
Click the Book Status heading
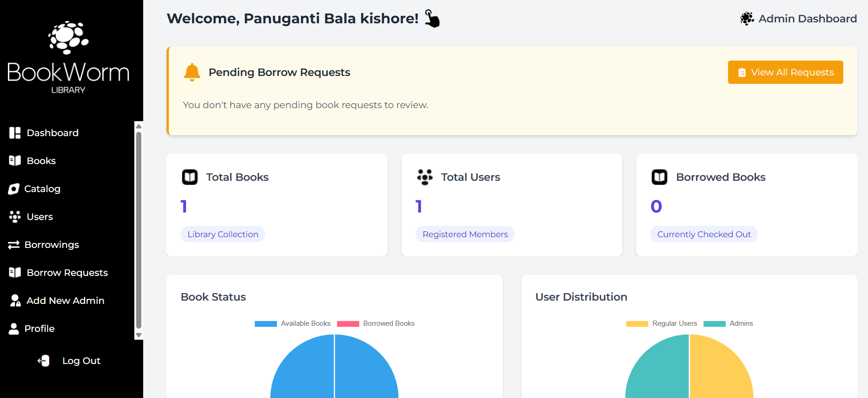pos(213,297)
